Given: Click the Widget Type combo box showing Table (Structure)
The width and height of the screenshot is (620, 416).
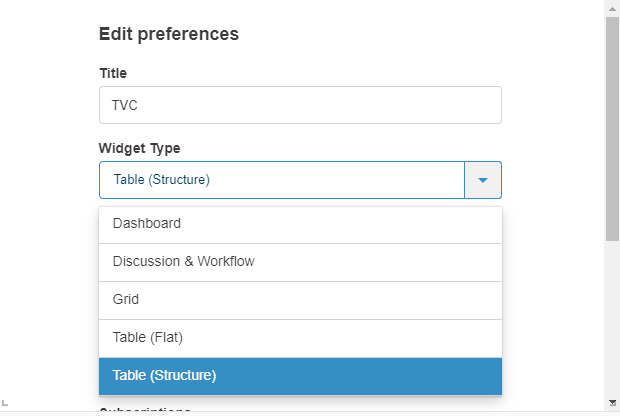Looking at the screenshot, I should (281, 180).
